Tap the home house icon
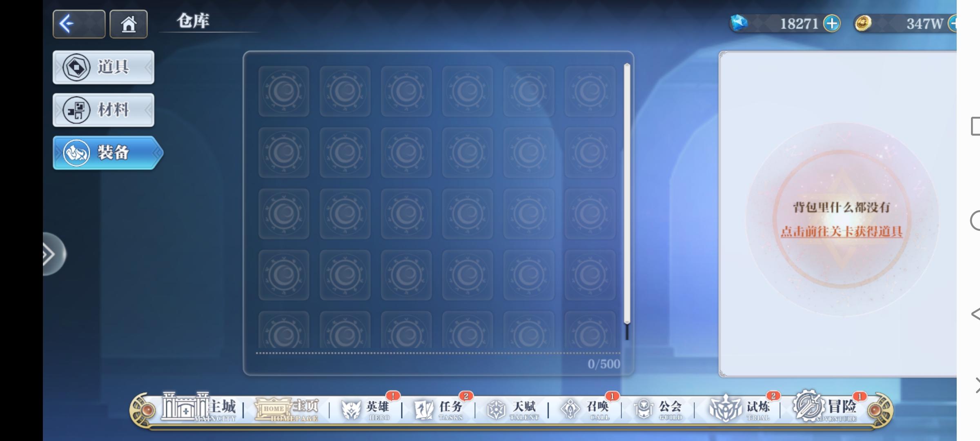This screenshot has width=980, height=441. coord(128,24)
